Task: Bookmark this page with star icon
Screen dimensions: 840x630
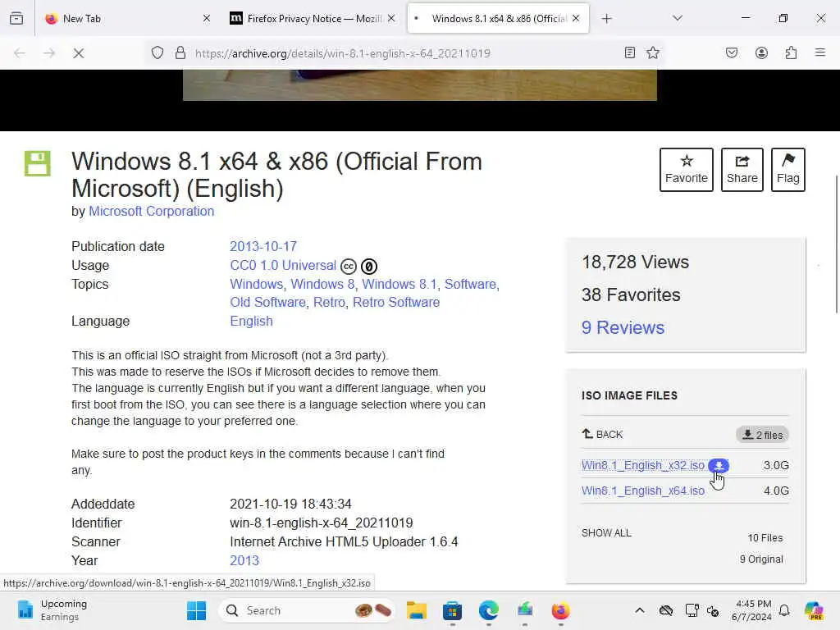Action: [x=652, y=52]
